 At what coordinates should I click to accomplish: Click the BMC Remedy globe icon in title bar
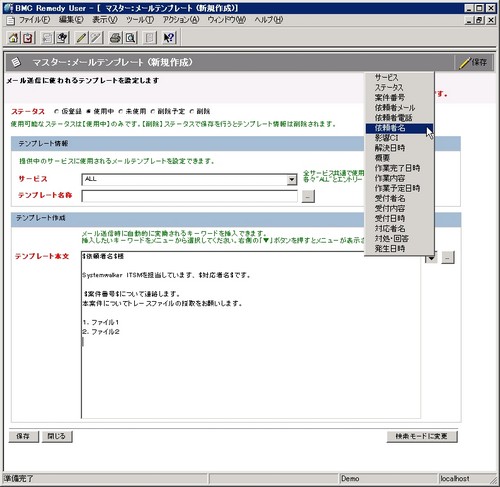[x=8, y=8]
